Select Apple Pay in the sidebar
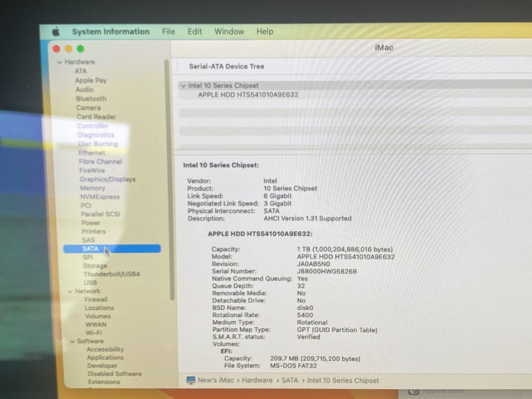Screen dimensions: 532x399 [91, 80]
